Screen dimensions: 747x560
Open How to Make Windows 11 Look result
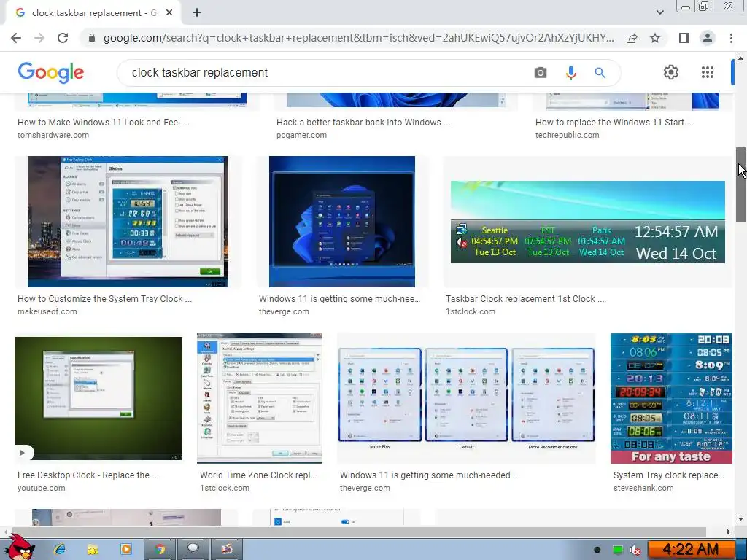104,122
